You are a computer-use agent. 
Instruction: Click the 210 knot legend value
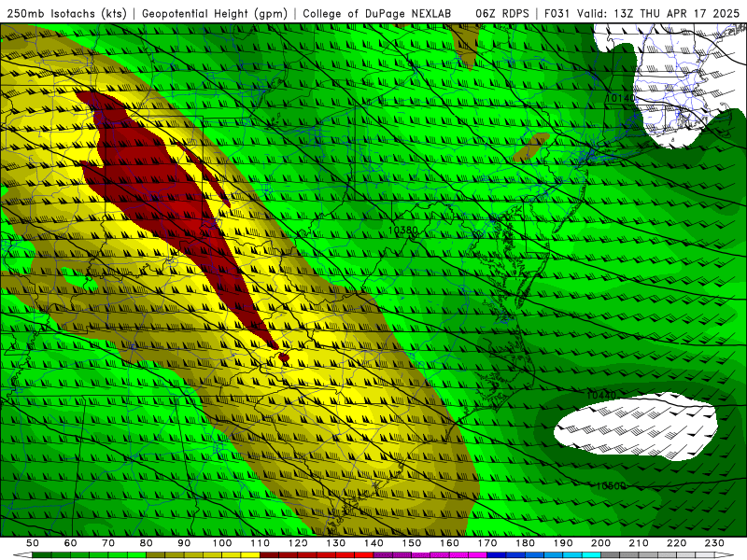[x=639, y=543]
